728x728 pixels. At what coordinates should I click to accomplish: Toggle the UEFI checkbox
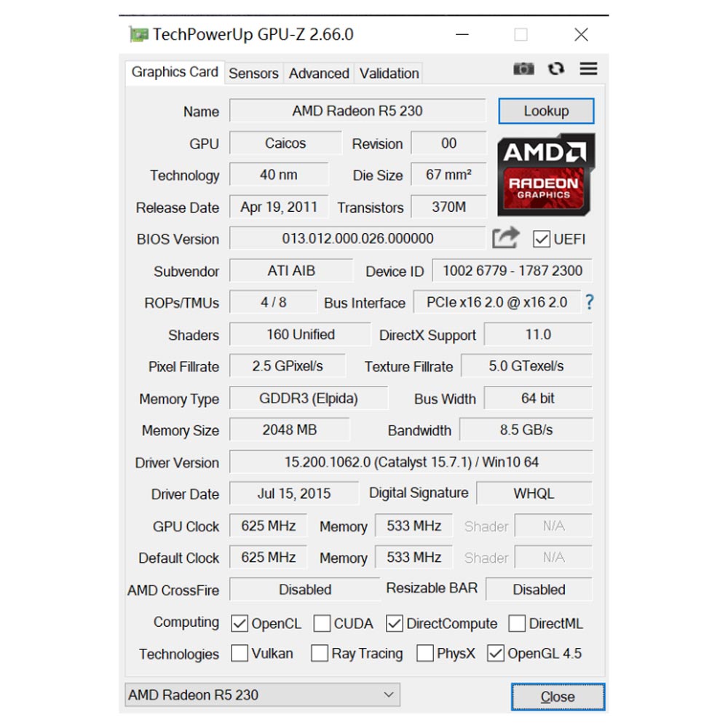[542, 239]
